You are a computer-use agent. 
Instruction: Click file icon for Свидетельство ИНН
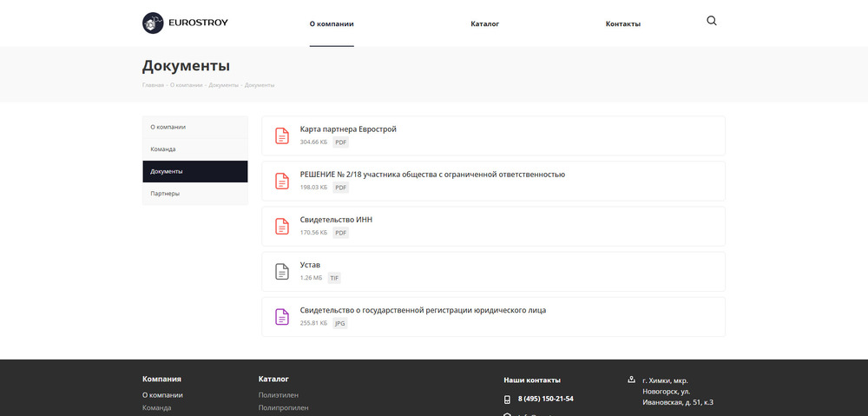coord(282,226)
